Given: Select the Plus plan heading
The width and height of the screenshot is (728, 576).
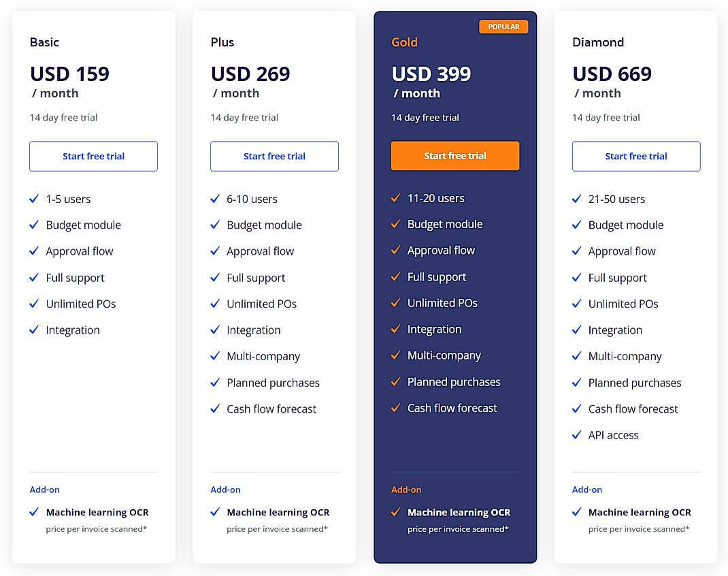Looking at the screenshot, I should (x=222, y=42).
